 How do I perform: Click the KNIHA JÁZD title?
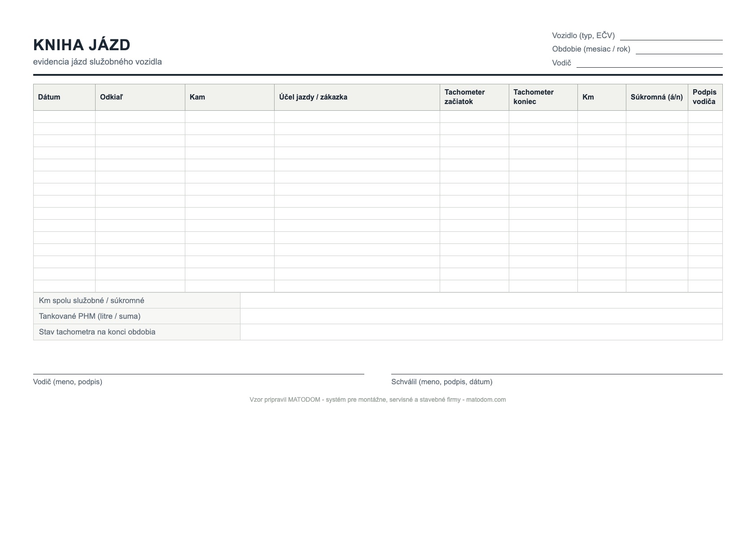pos(82,45)
